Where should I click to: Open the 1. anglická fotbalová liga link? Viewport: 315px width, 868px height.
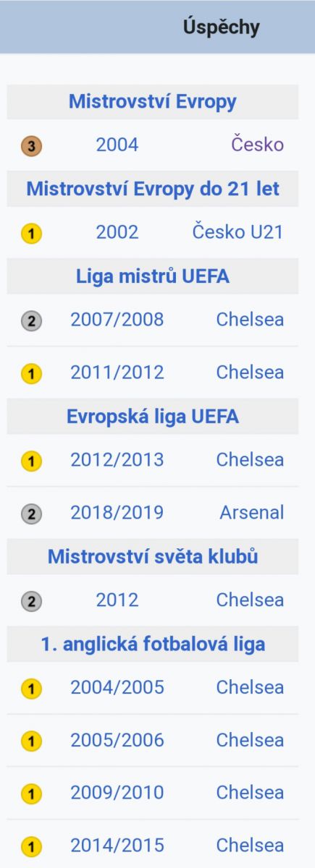click(153, 643)
